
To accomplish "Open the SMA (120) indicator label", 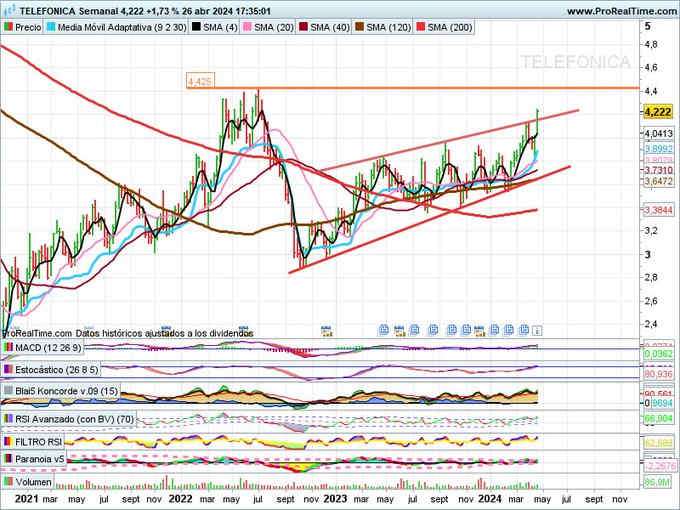I will [388, 27].
